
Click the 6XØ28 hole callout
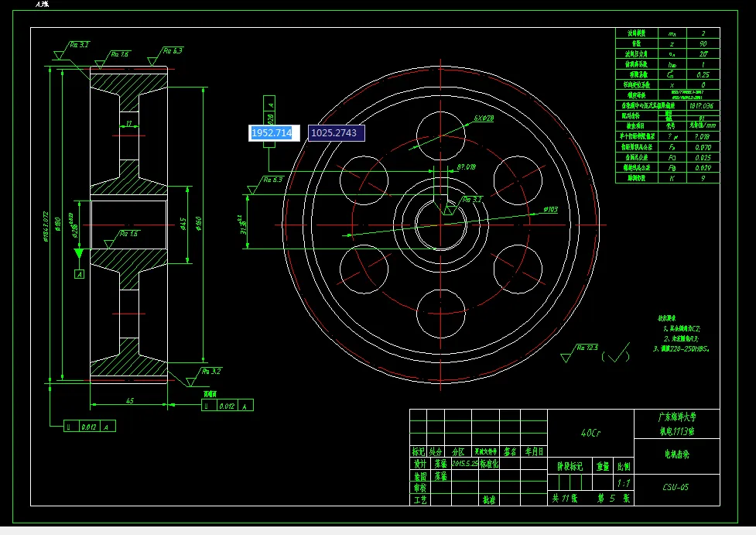pos(484,118)
